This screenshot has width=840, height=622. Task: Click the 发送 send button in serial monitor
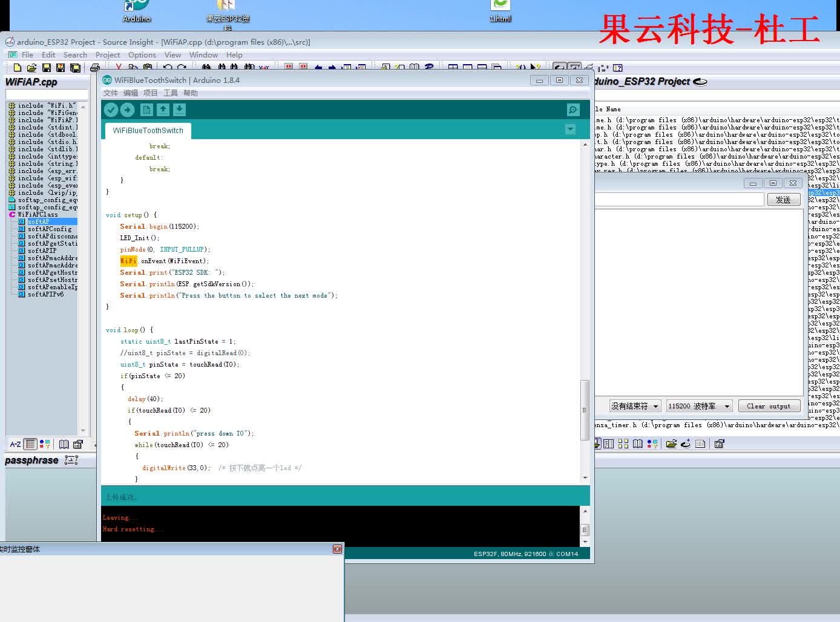(x=784, y=199)
